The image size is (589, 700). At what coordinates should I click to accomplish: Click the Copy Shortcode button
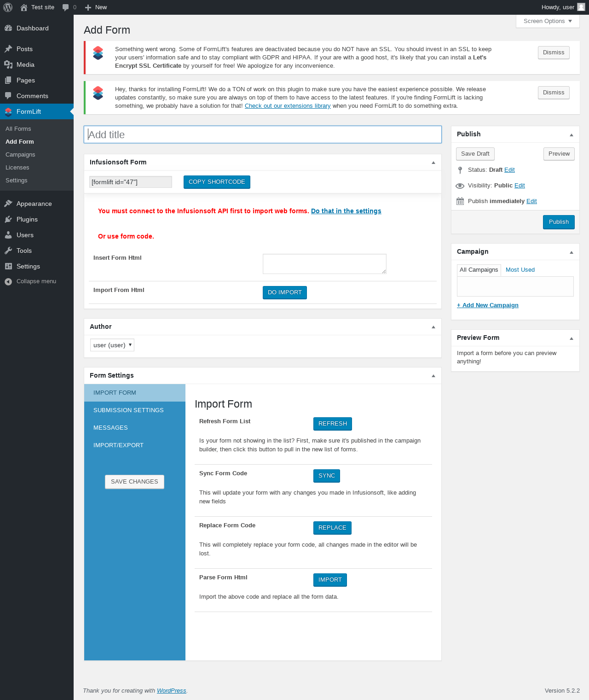click(217, 182)
